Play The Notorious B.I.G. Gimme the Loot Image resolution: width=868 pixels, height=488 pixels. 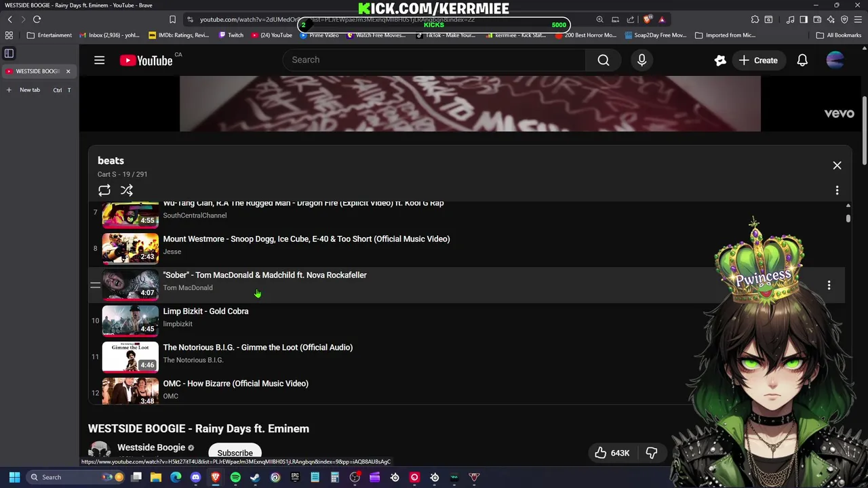(258, 347)
